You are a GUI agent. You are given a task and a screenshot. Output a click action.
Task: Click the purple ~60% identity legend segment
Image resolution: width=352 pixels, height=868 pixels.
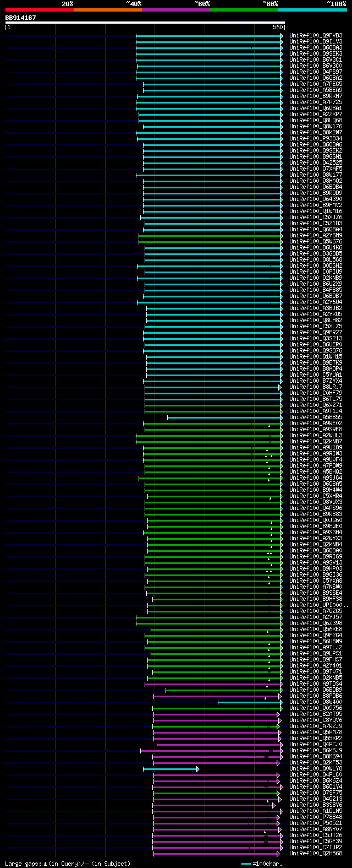click(175, 10)
